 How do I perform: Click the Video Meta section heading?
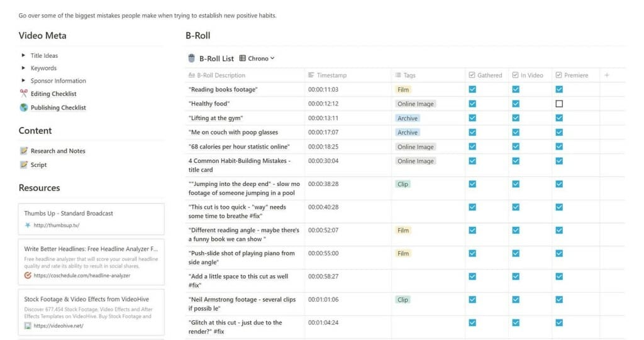coord(42,35)
